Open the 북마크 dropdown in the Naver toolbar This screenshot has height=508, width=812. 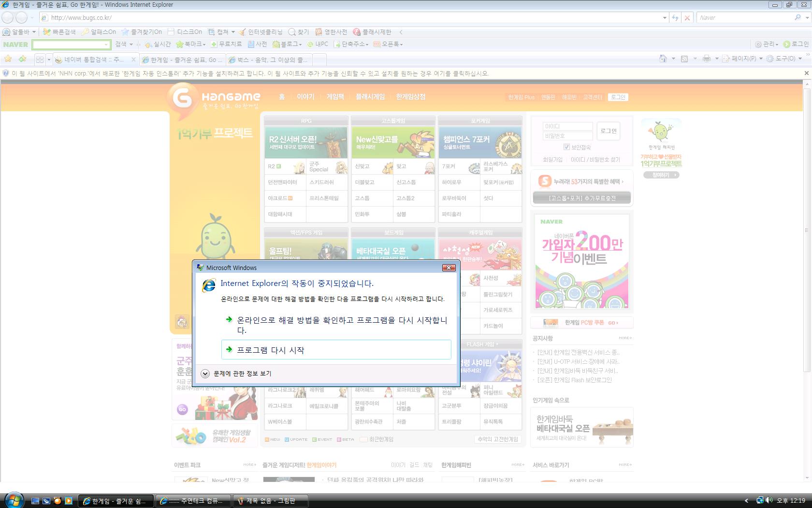tap(191, 44)
